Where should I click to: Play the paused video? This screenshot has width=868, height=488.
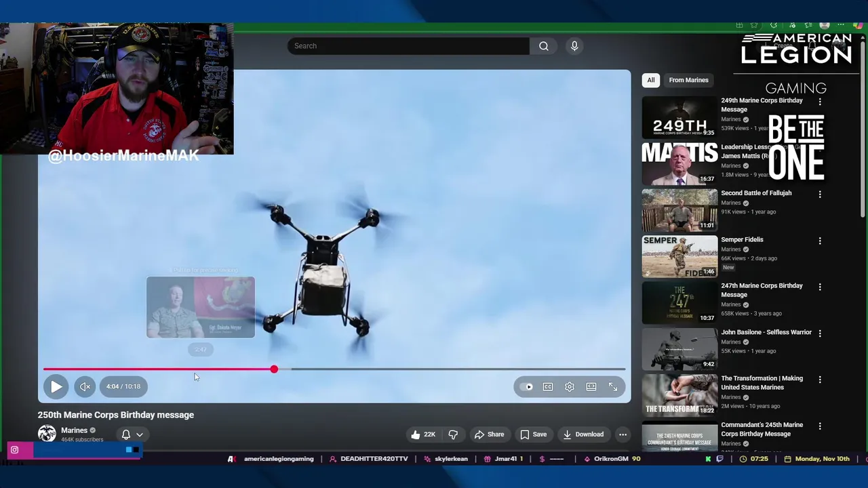56,386
